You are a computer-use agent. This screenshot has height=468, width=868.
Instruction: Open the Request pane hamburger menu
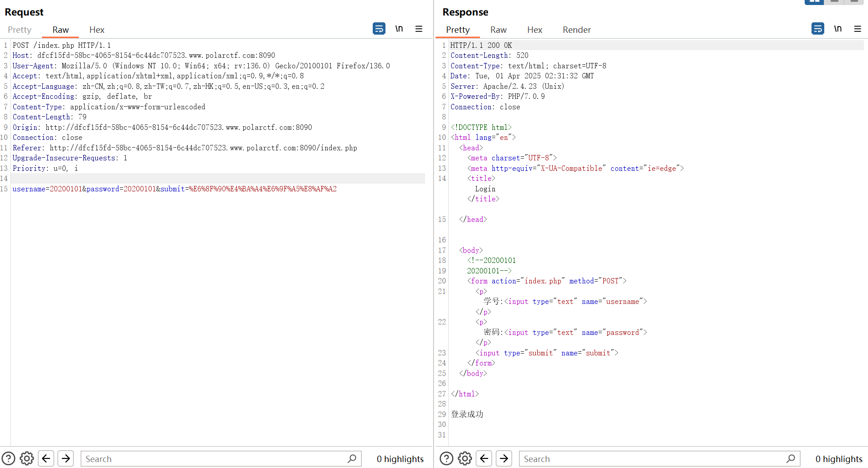tap(419, 29)
